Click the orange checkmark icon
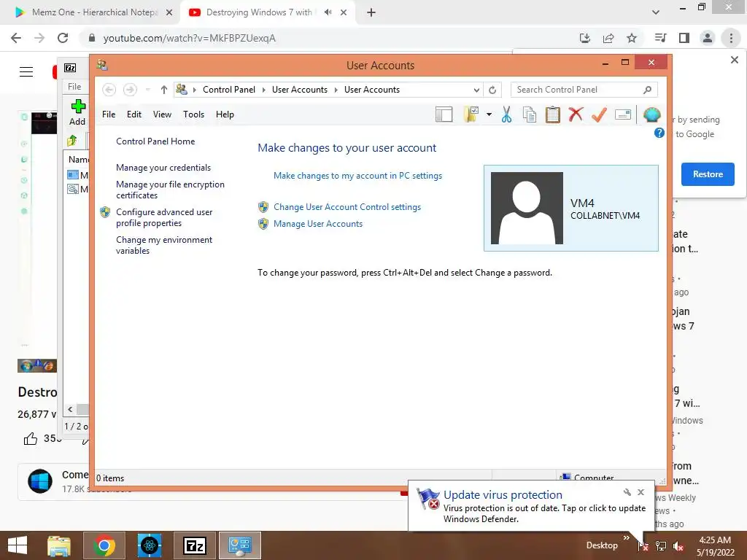This screenshot has width=747, height=560. [x=599, y=114]
